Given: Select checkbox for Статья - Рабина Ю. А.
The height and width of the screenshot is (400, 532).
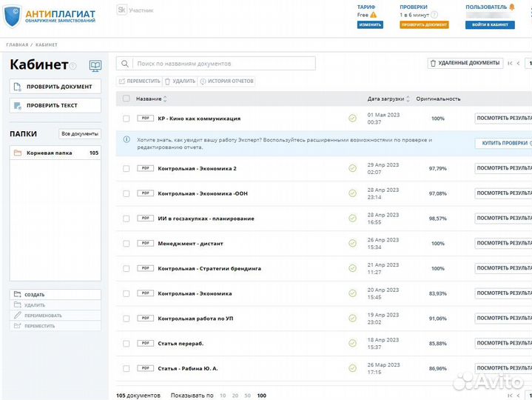Looking at the screenshot, I should click(x=126, y=368).
